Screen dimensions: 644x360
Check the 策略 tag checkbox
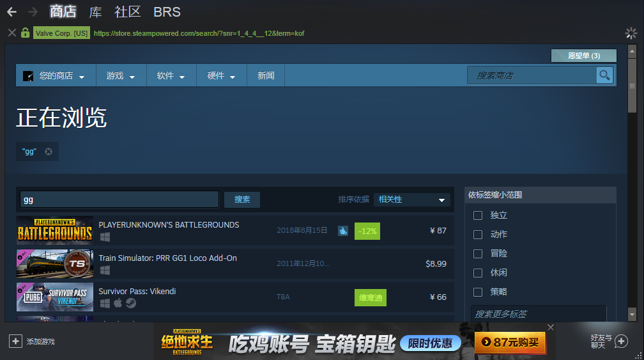pyautogui.click(x=478, y=292)
